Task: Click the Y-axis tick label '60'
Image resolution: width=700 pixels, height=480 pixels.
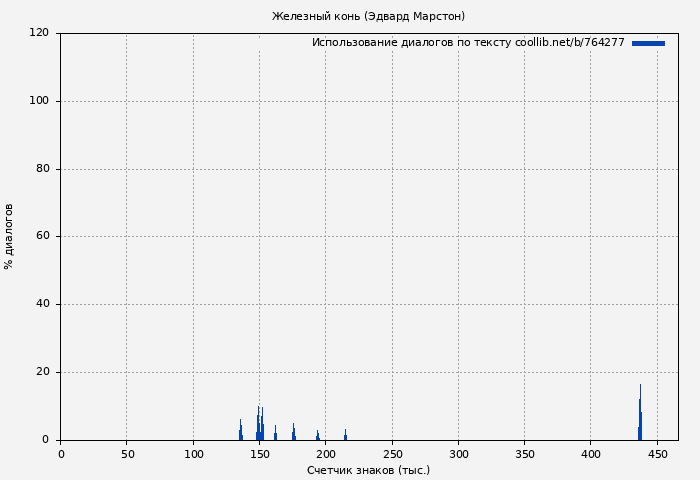Action: 42,237
